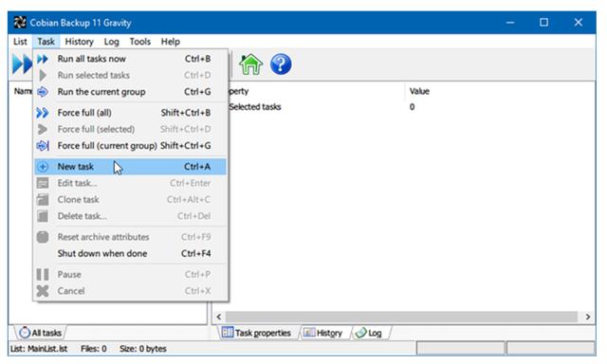This screenshot has width=607, height=364.
Task: Close the open Task menu
Action: (46, 42)
